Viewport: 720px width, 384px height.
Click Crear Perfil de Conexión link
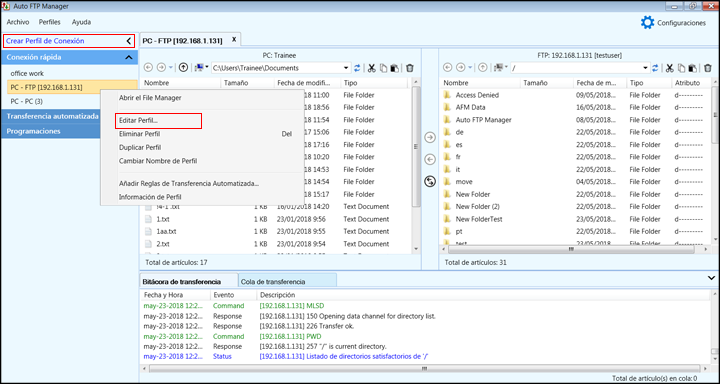click(x=45, y=41)
